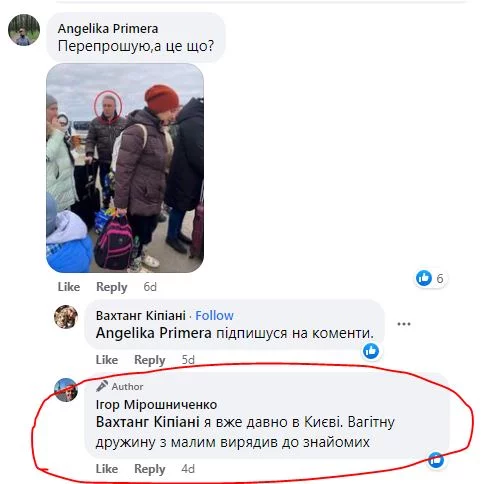View the six like reactions on photo comment
Viewport: 486px width, 484px height.
[431, 278]
